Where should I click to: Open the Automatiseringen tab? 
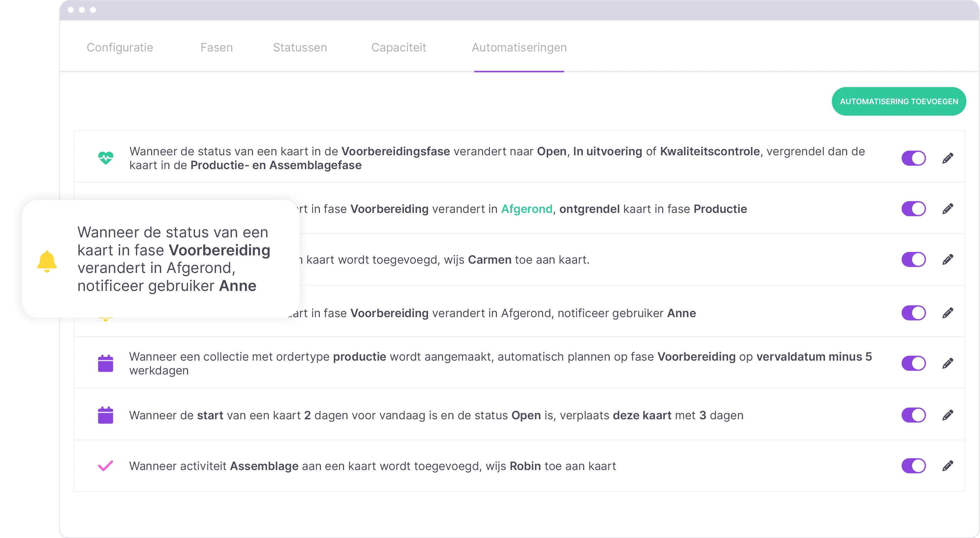pyautogui.click(x=519, y=47)
